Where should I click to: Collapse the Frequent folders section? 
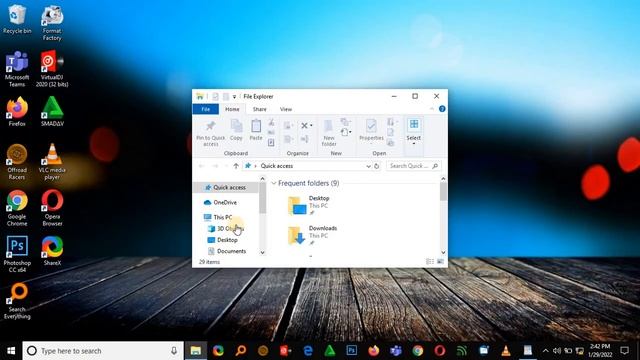274,183
